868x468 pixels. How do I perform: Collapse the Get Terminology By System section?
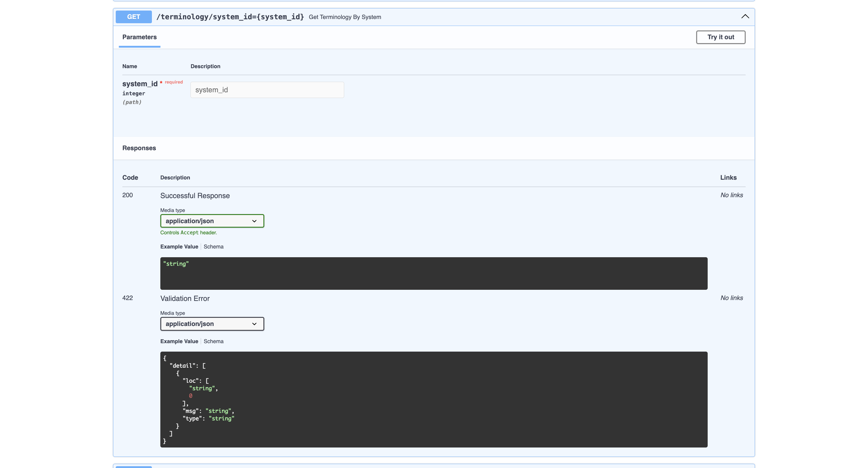point(745,17)
